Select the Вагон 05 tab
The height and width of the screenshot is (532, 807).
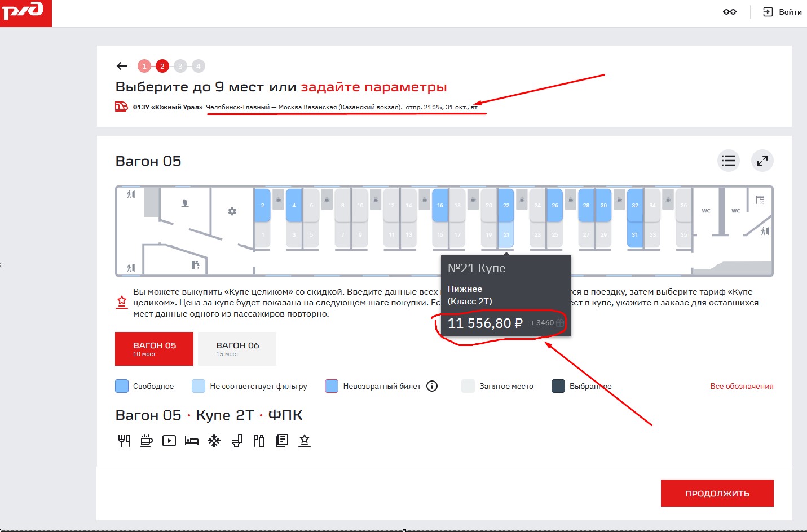(x=154, y=349)
